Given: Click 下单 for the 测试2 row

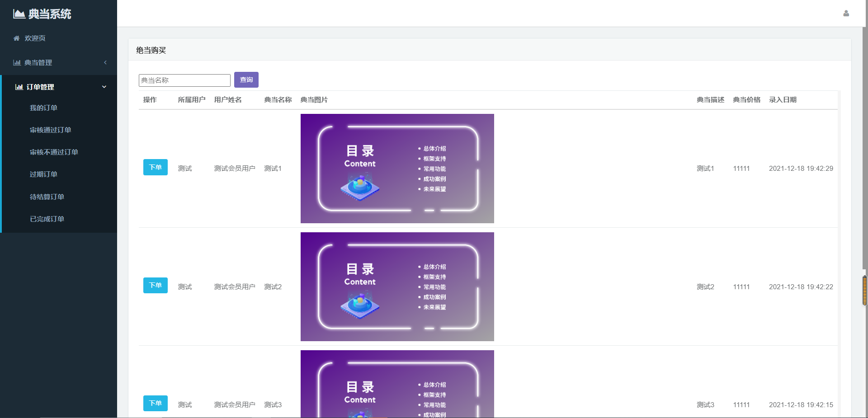Looking at the screenshot, I should pos(156,286).
